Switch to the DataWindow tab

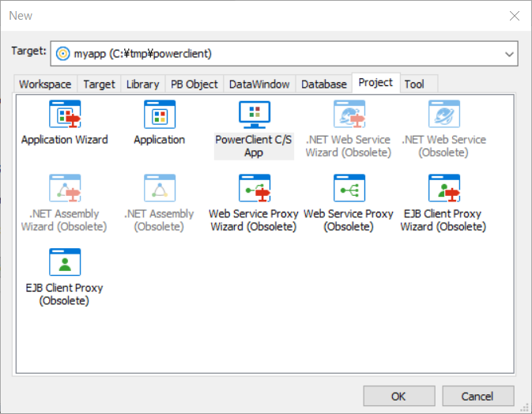(259, 84)
